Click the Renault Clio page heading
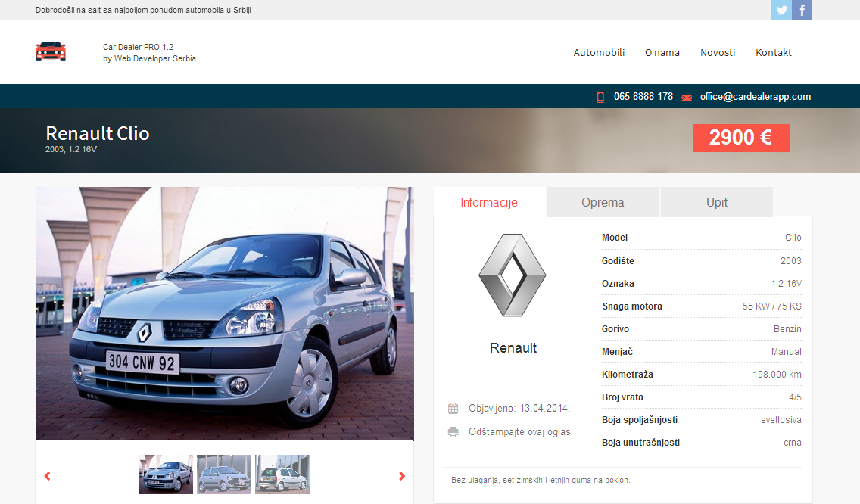The width and height of the screenshot is (860, 504). pyautogui.click(x=98, y=133)
